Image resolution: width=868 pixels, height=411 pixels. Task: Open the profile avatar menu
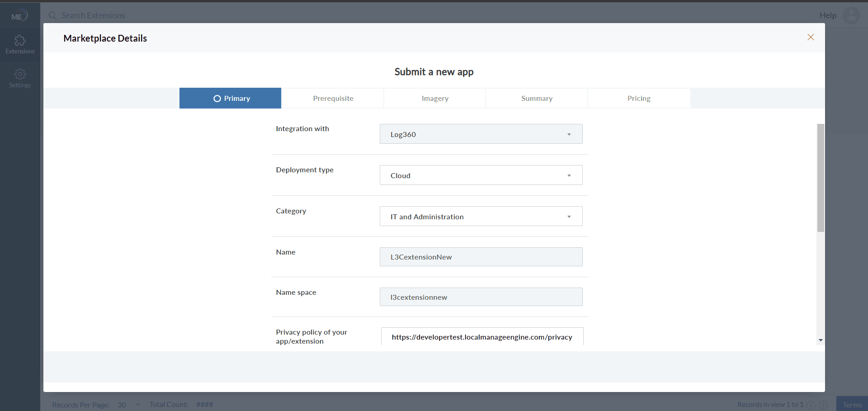(x=852, y=15)
